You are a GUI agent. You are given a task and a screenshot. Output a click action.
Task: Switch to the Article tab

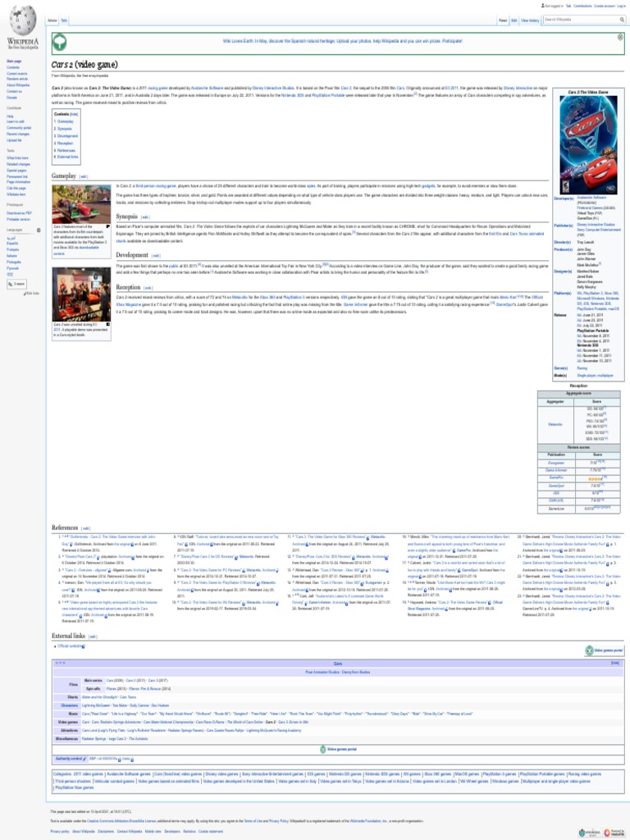[x=52, y=21]
